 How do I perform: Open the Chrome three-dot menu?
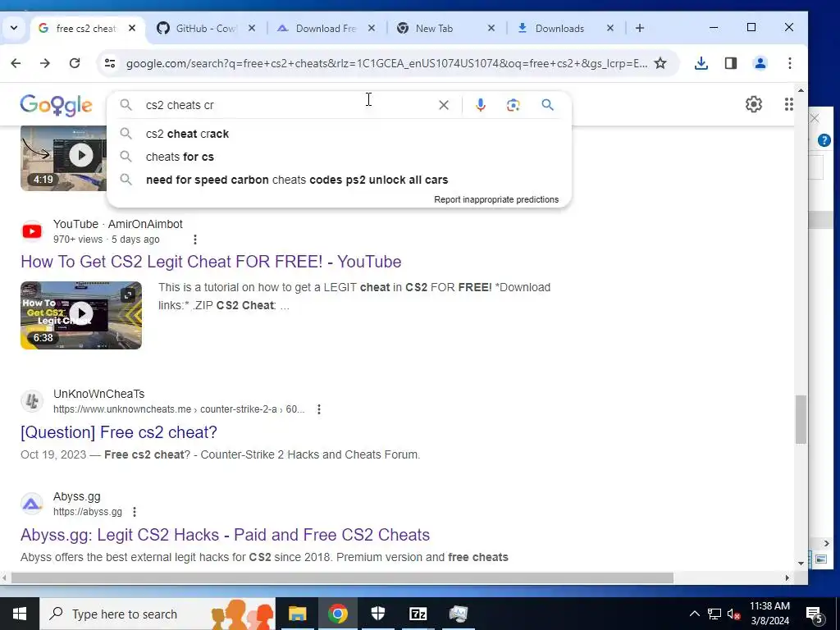coord(790,63)
